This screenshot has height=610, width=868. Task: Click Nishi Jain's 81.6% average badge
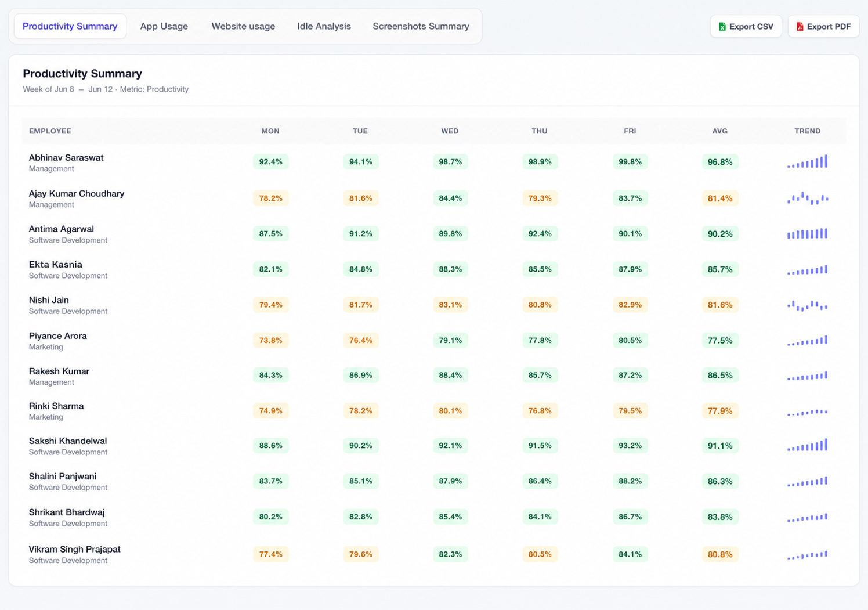(x=720, y=305)
